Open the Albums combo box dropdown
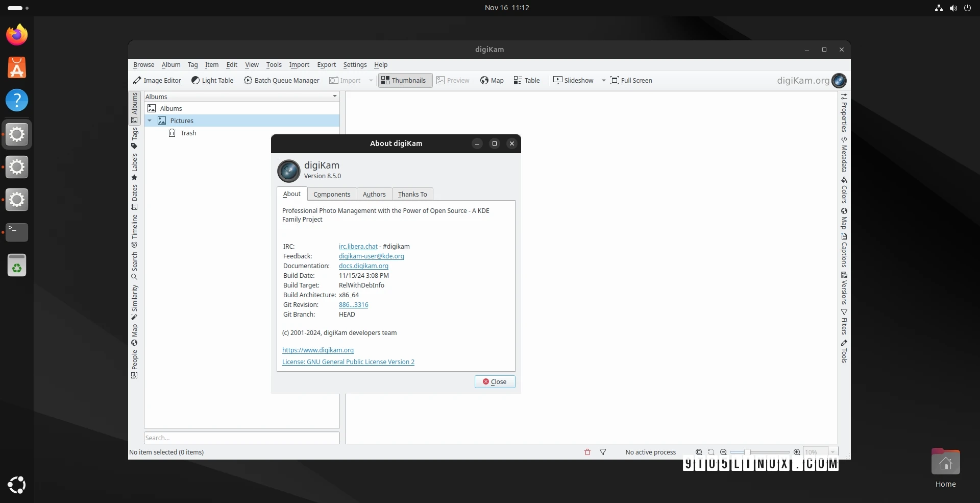 click(x=241, y=97)
